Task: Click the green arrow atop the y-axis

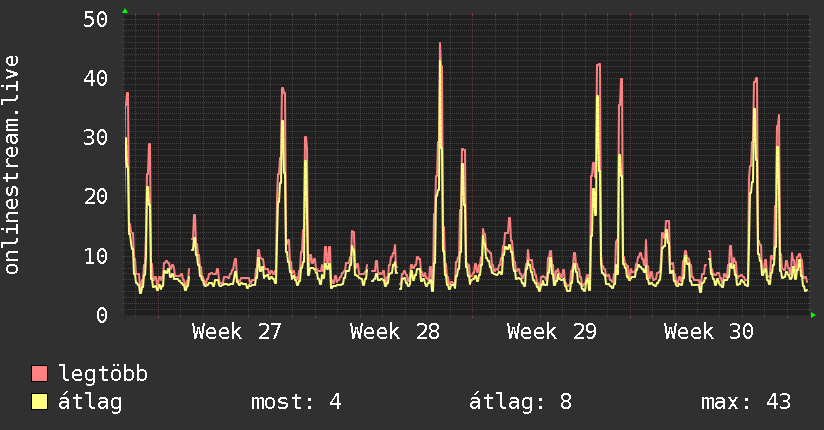Action: point(125,11)
